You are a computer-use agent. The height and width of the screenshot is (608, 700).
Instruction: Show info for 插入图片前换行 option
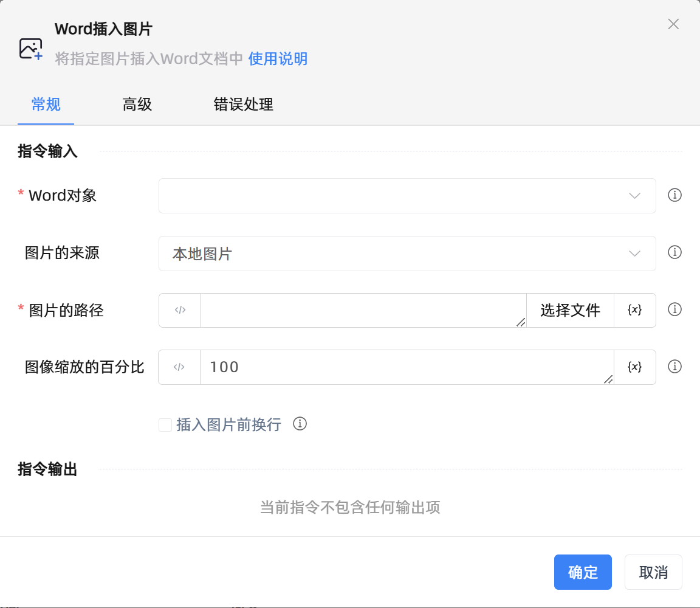pos(300,424)
